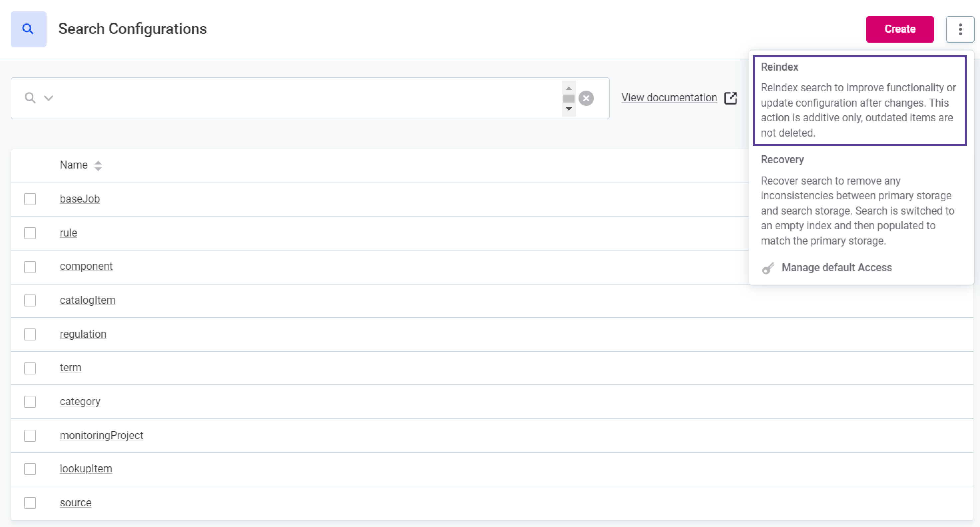Click the Manage default Access key icon
The height and width of the screenshot is (527, 980).
[x=767, y=267]
